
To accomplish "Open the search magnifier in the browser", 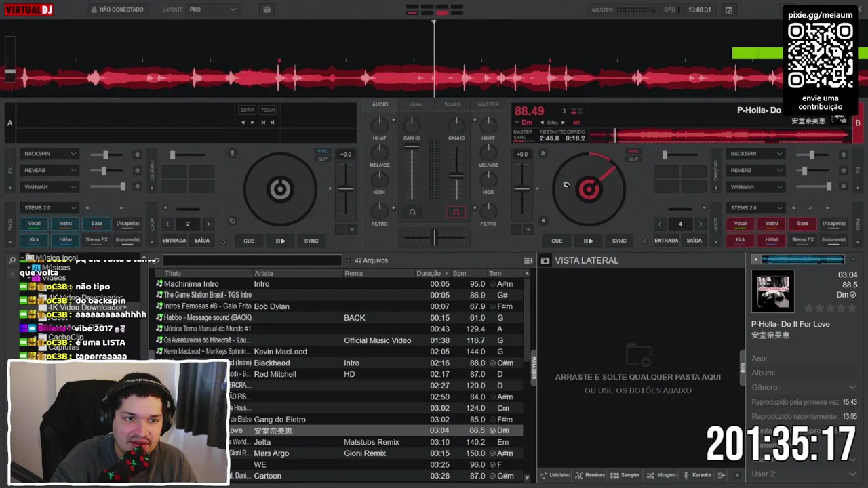I will pyautogui.click(x=12, y=260).
